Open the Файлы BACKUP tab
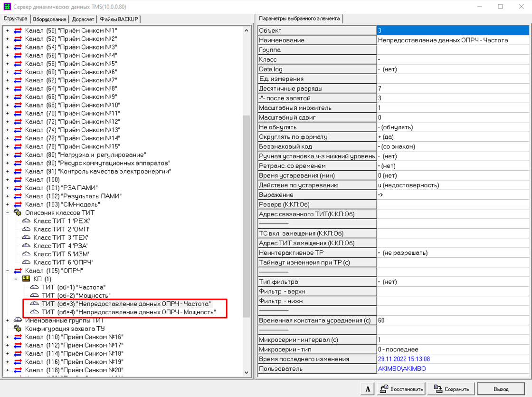 (119, 19)
